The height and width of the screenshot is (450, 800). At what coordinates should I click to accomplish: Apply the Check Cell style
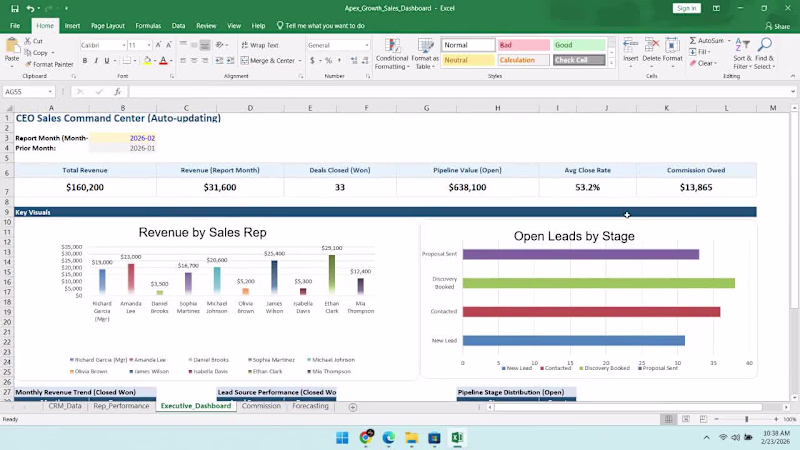tap(579, 60)
